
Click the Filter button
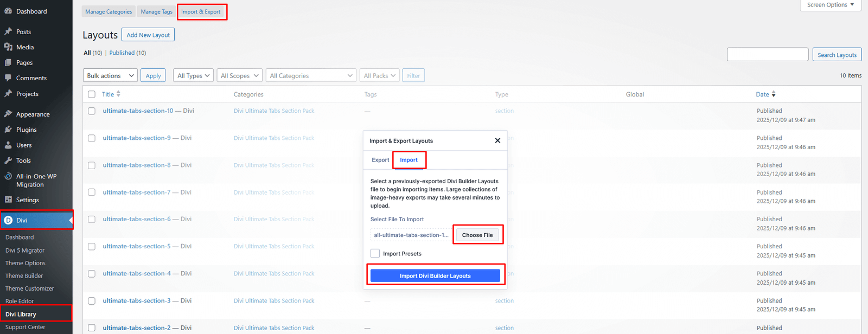(x=413, y=76)
